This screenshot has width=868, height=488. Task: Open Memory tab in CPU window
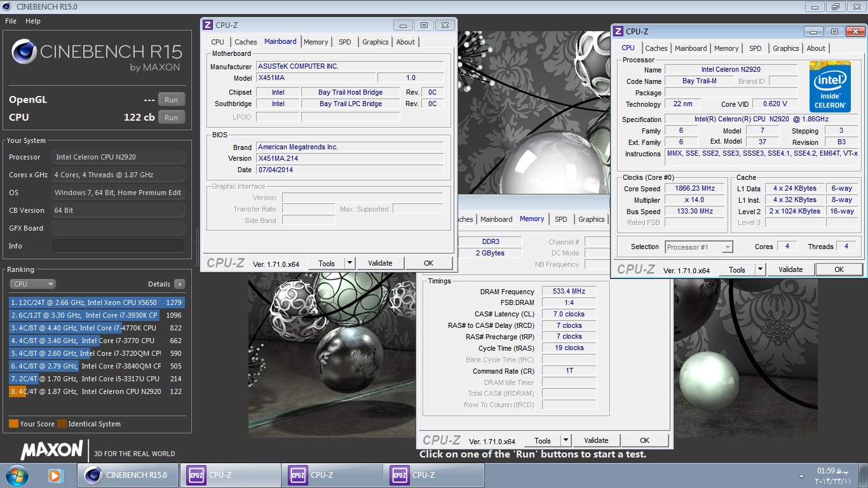(x=726, y=48)
